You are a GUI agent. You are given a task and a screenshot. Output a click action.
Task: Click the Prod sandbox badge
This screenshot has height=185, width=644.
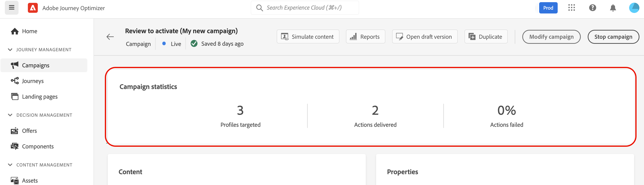(x=548, y=8)
